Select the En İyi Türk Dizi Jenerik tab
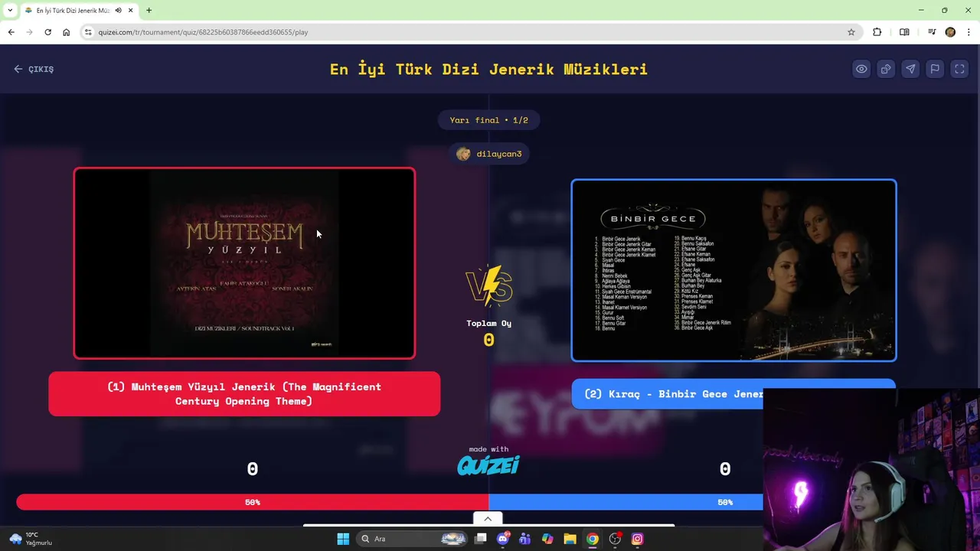The height and width of the screenshot is (551, 980). click(x=73, y=11)
